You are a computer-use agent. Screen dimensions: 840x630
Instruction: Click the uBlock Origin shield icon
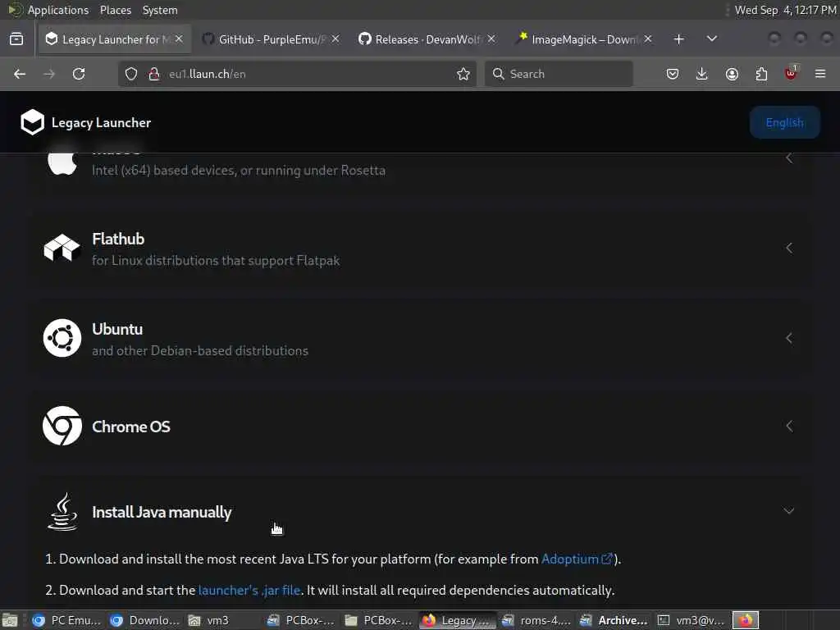(x=791, y=73)
